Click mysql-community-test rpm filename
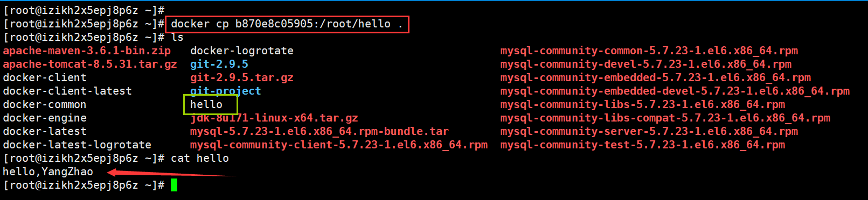This screenshot has width=868, height=200. (x=643, y=145)
